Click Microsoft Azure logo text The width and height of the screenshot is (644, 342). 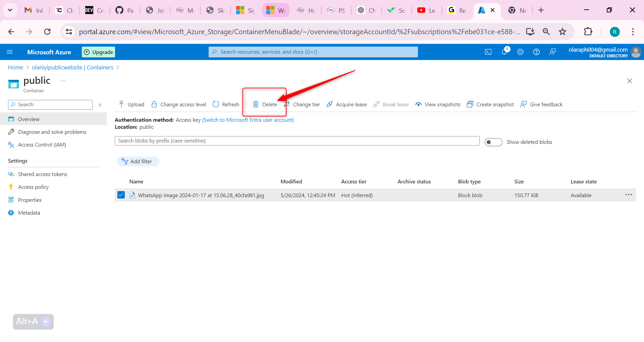click(49, 52)
